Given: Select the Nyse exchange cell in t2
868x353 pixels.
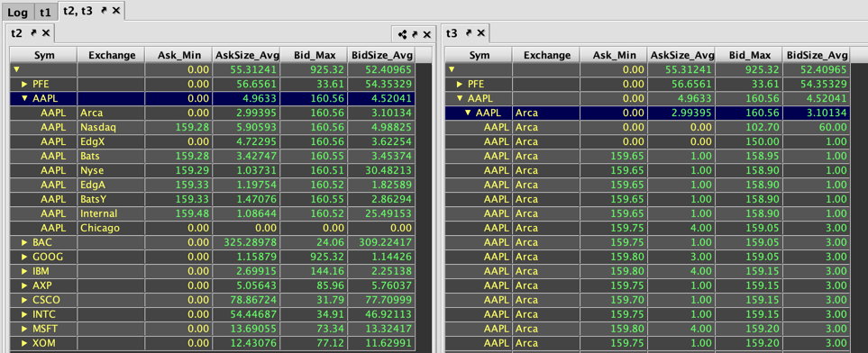Looking at the screenshot, I should 111,170.
